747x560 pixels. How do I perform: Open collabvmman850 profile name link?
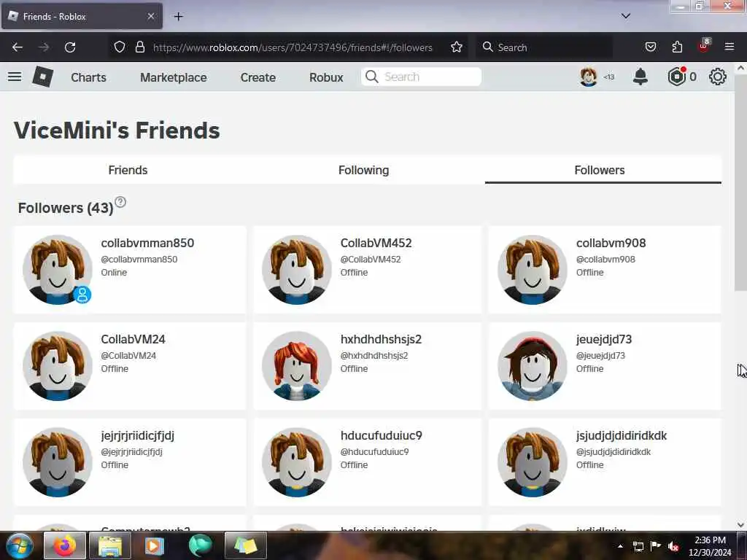[x=147, y=243]
